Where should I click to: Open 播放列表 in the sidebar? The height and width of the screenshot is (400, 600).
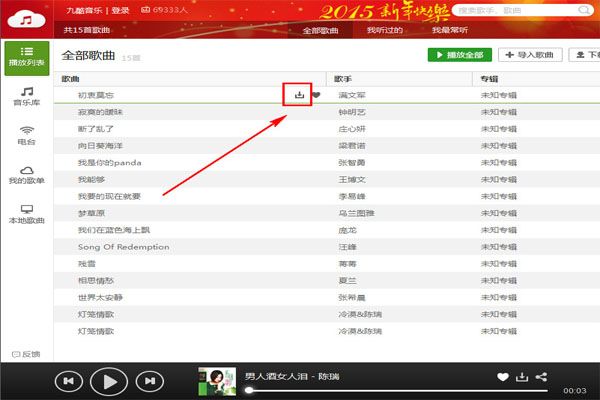(26, 60)
